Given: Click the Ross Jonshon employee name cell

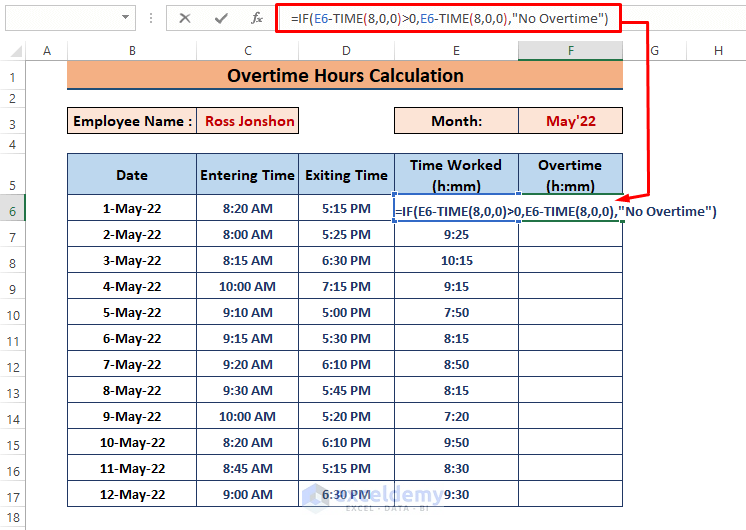Looking at the screenshot, I should click(249, 121).
